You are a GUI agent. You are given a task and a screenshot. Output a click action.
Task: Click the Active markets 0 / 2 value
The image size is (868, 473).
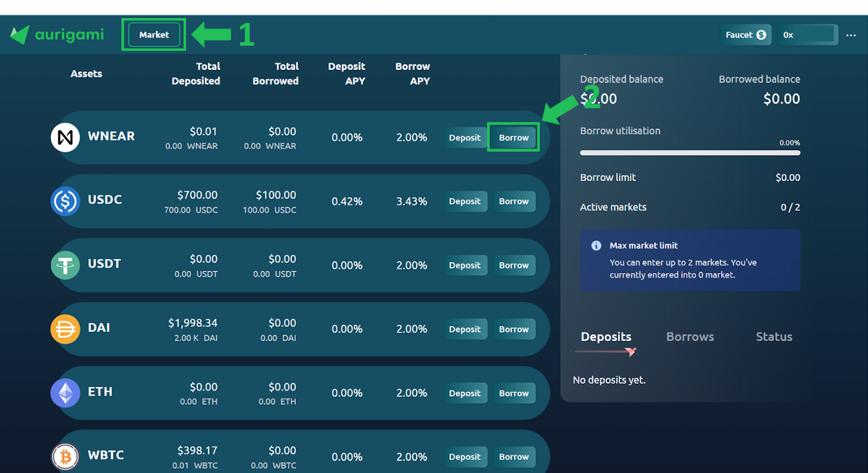(x=790, y=207)
